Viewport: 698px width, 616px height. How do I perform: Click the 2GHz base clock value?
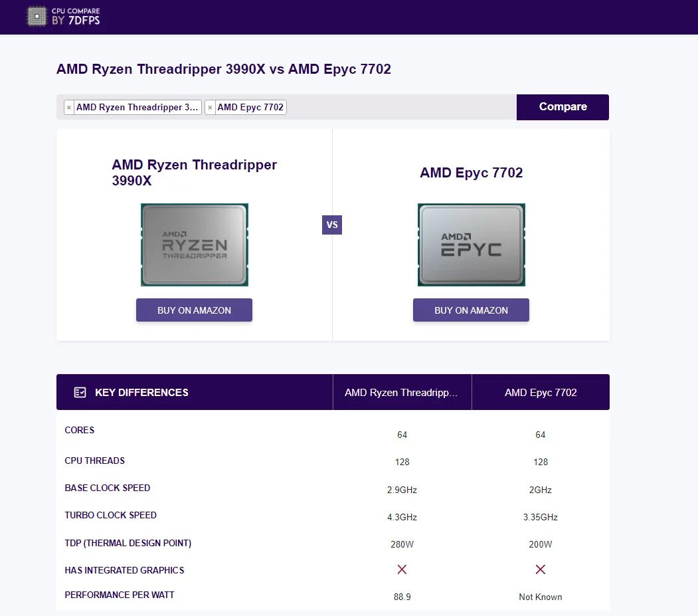(541, 490)
